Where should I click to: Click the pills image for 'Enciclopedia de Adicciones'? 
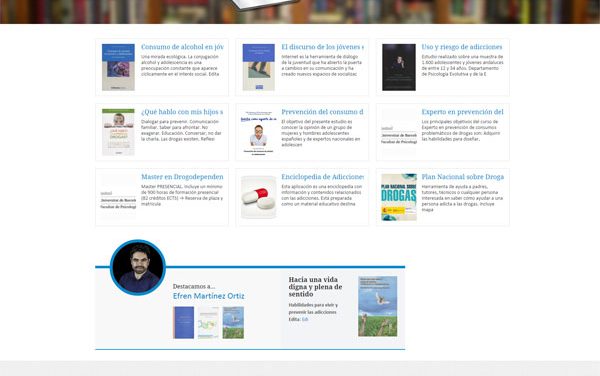click(x=259, y=197)
